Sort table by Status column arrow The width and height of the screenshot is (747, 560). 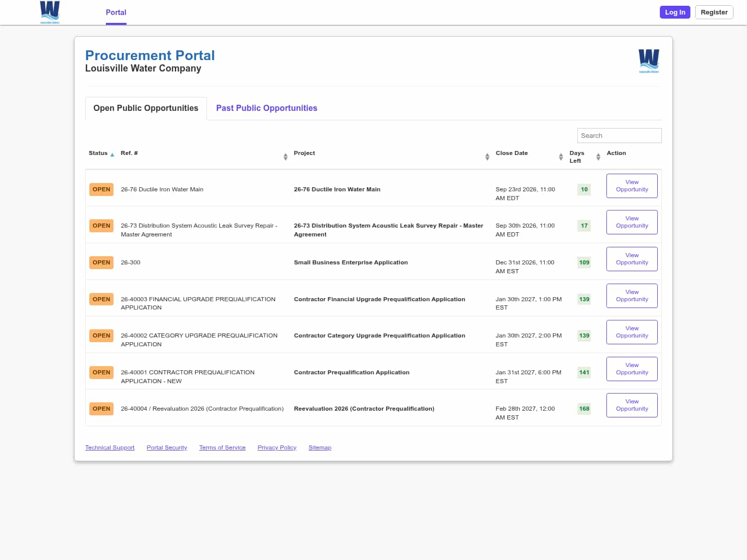112,155
